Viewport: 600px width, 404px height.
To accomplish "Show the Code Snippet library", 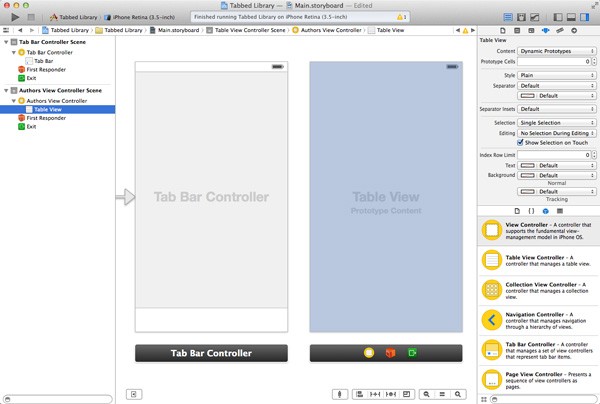I will [x=531, y=211].
